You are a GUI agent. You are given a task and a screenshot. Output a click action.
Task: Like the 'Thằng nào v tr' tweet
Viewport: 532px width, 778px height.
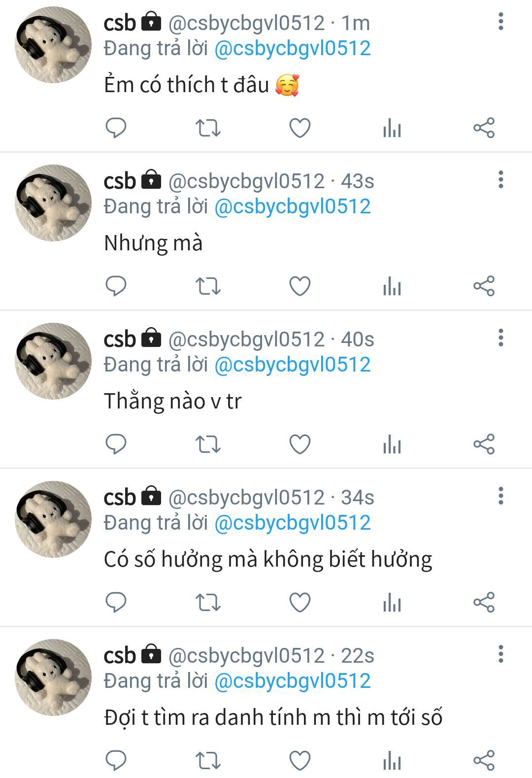coord(299,444)
